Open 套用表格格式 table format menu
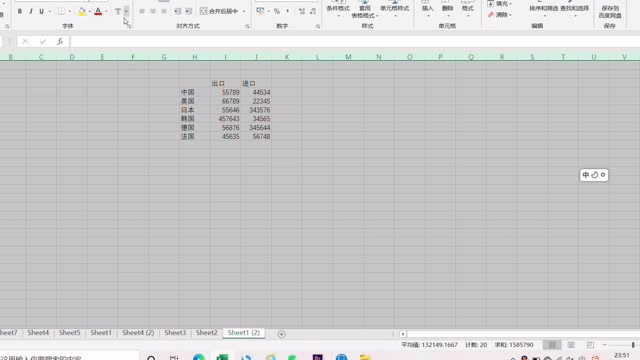 [x=364, y=9]
